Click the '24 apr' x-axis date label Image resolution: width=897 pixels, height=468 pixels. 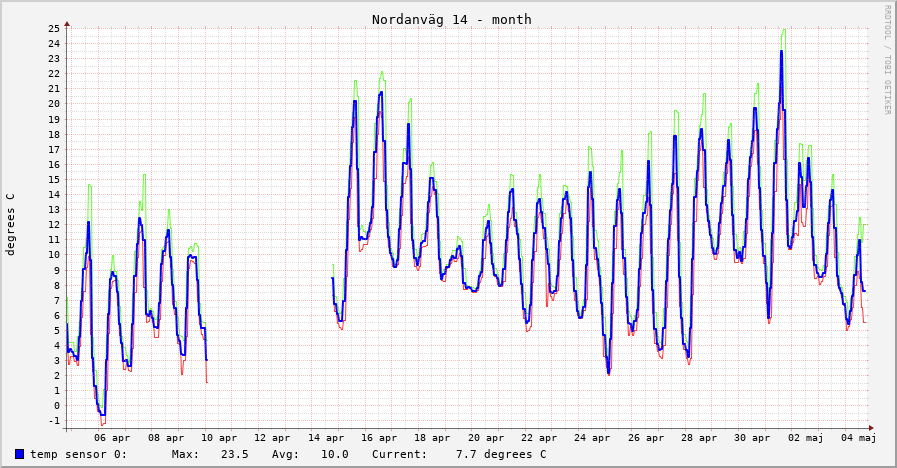pos(592,438)
